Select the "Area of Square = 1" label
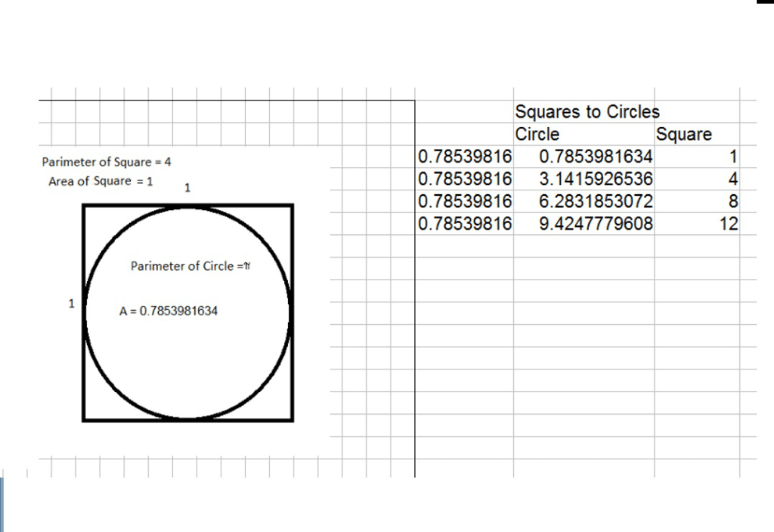Viewport: 774px width, 532px height. [101, 181]
